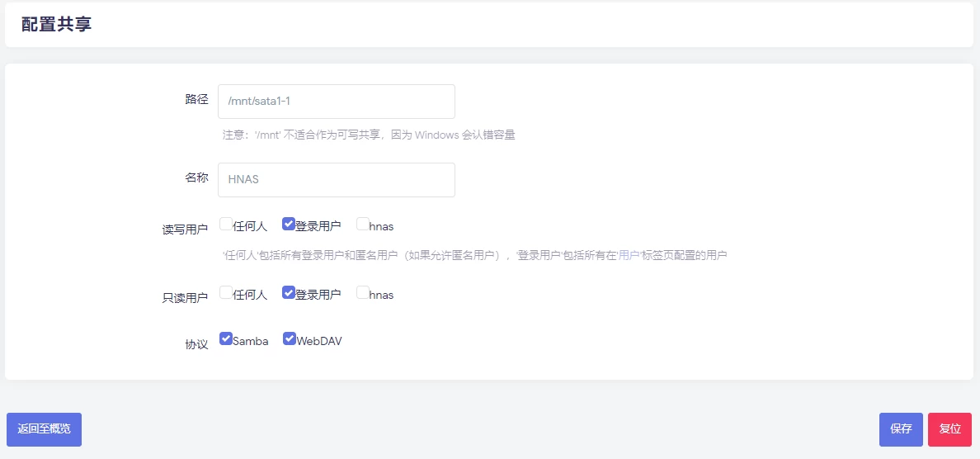Viewport: 980px width, 459px height.
Task: Click the 路径 field label
Action: (196, 99)
